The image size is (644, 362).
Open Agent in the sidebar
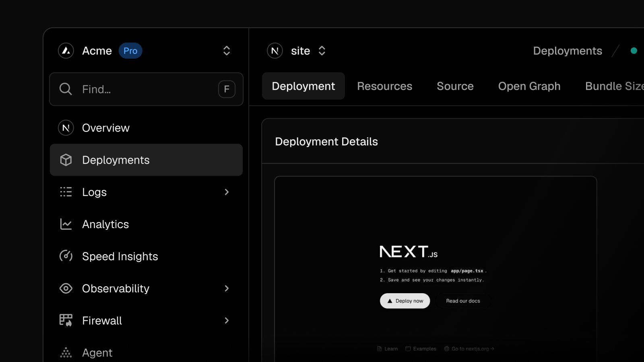coord(146,353)
